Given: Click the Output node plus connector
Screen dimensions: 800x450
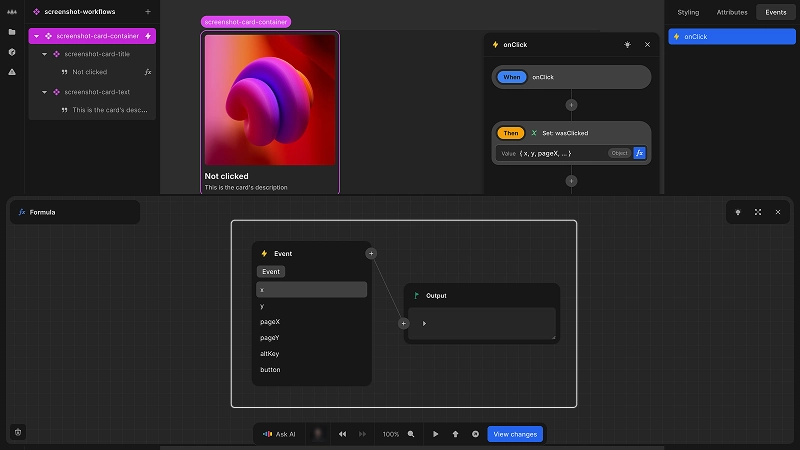Looking at the screenshot, I should click(404, 323).
